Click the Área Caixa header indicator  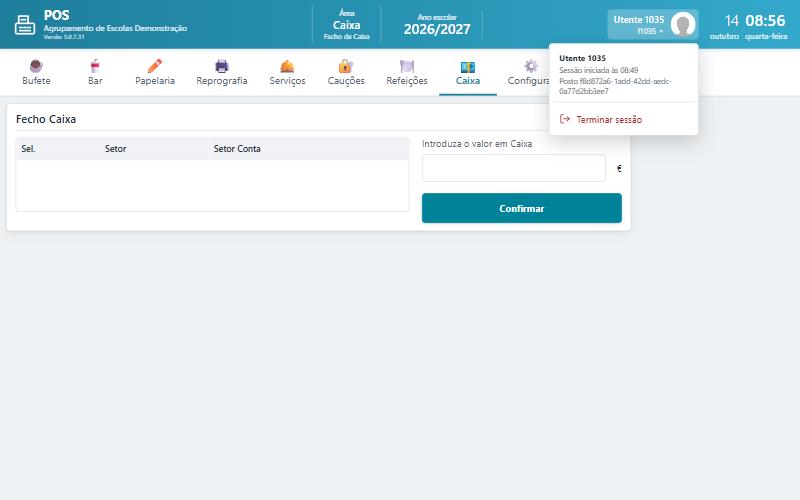pos(346,24)
